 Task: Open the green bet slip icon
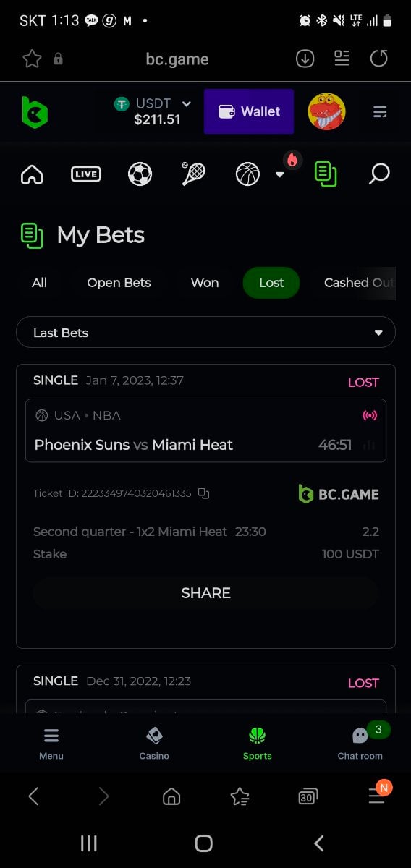326,174
